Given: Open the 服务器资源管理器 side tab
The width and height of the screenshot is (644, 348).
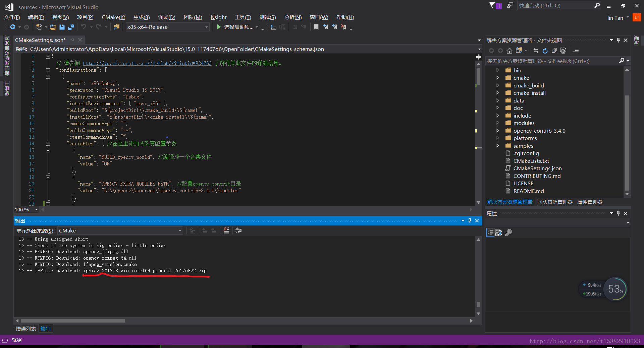Looking at the screenshot, I should point(7,56).
